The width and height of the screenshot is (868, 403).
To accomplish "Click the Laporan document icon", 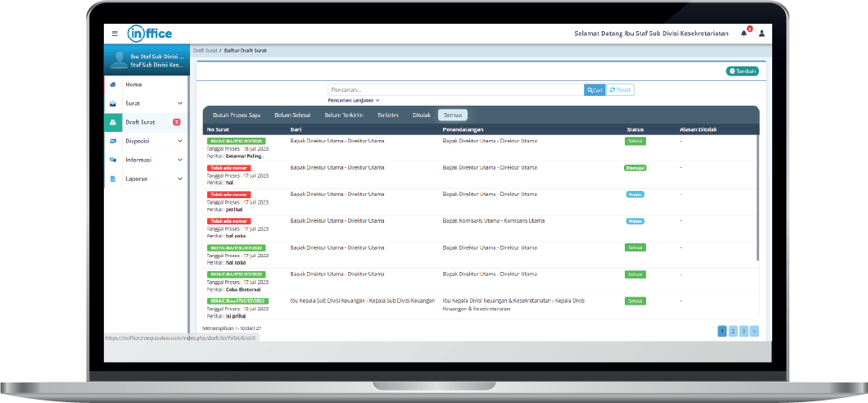I will pos(112,179).
